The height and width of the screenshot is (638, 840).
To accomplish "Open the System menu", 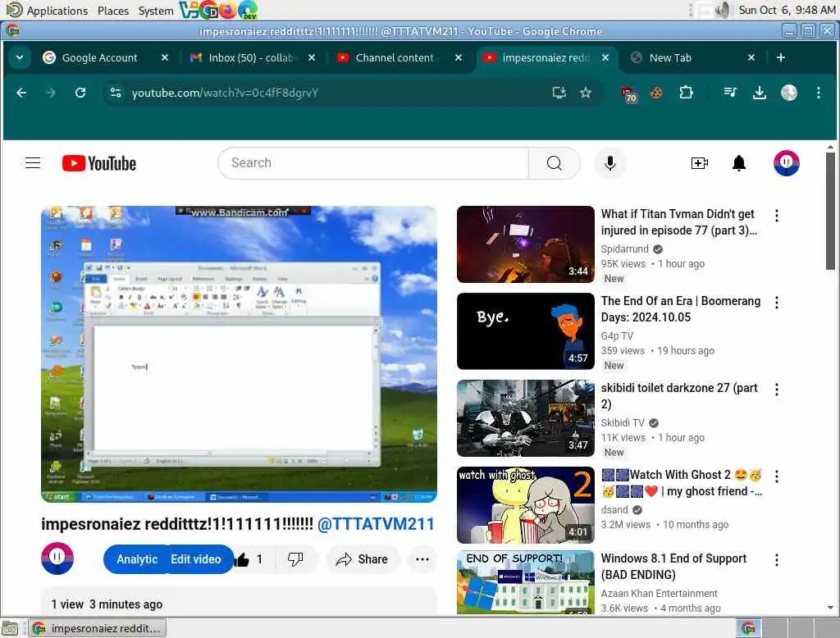I will tap(155, 10).
